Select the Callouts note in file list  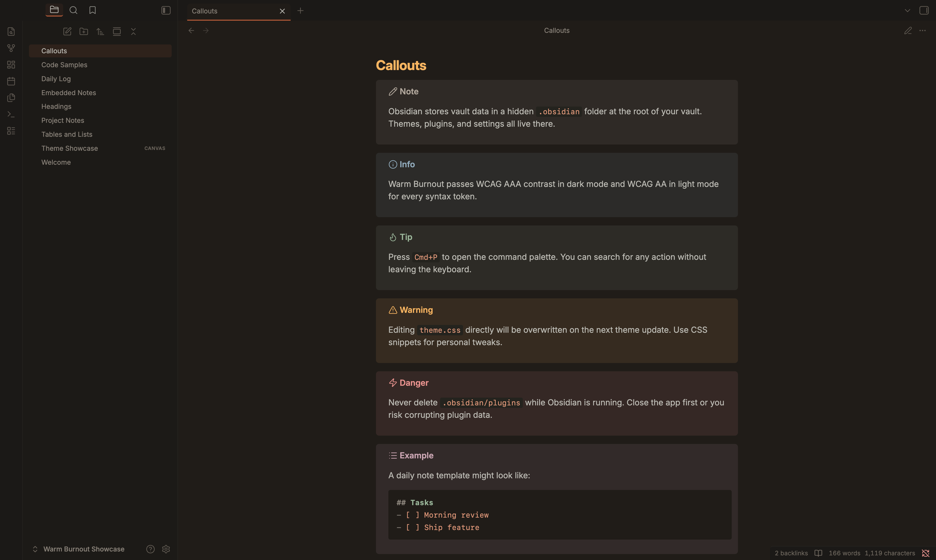point(100,51)
